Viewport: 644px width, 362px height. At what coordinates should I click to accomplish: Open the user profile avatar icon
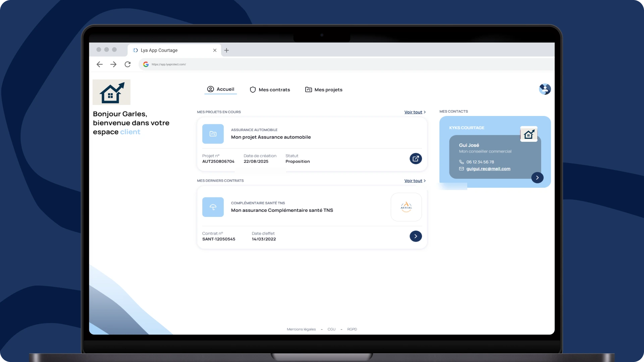545,89
